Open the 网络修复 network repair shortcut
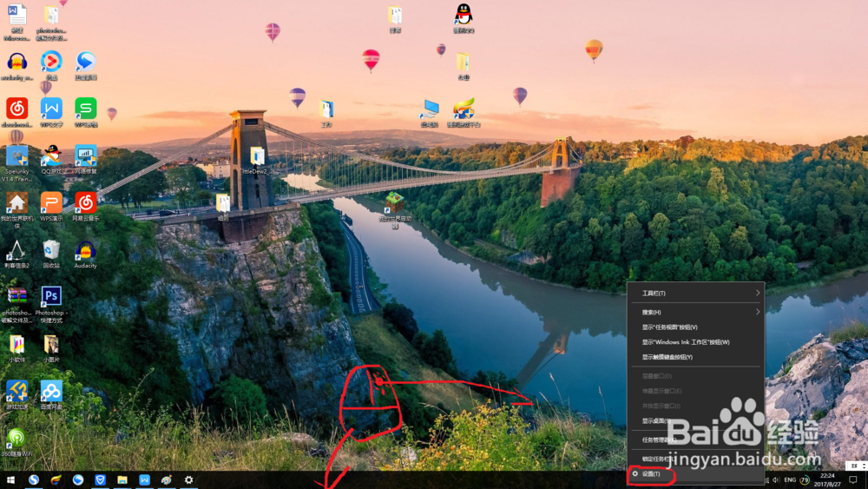The image size is (868, 489). pos(86,160)
